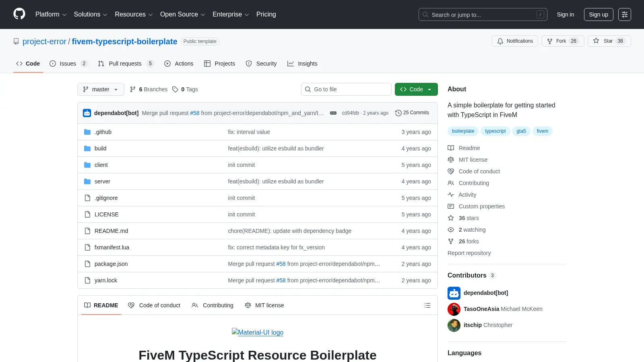Switch to the Insights tab

click(302, 64)
